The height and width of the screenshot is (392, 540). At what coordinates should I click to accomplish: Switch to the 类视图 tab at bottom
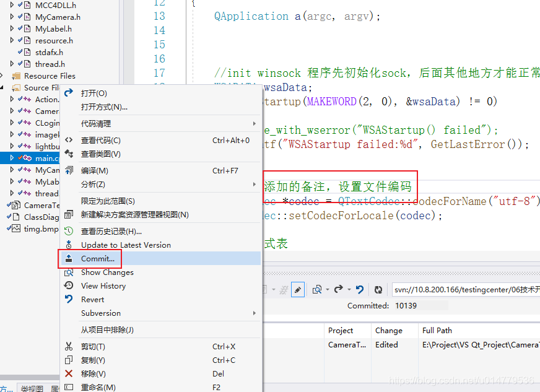click(31, 387)
